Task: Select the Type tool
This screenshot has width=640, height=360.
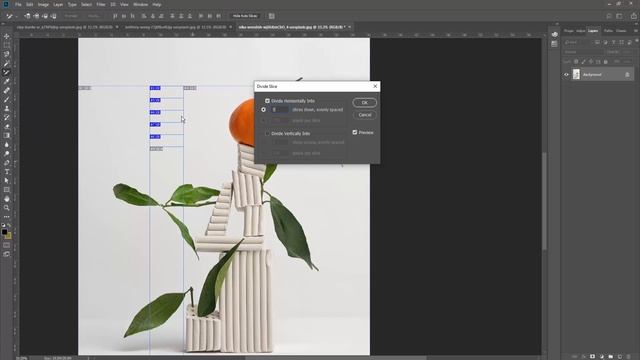Action: coord(7,171)
